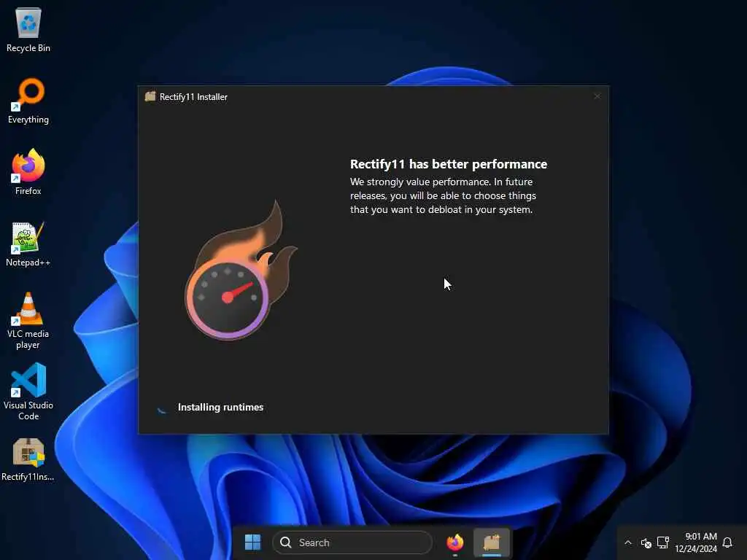Select the Everything search desktop shortcut
Image resolution: width=747 pixels, height=560 pixels.
pyautogui.click(x=28, y=101)
